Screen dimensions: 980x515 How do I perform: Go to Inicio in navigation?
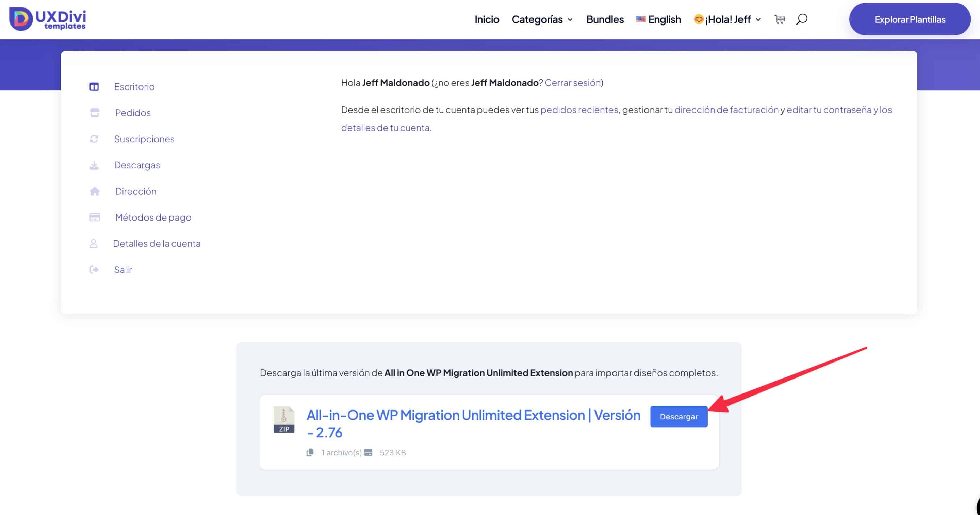487,19
